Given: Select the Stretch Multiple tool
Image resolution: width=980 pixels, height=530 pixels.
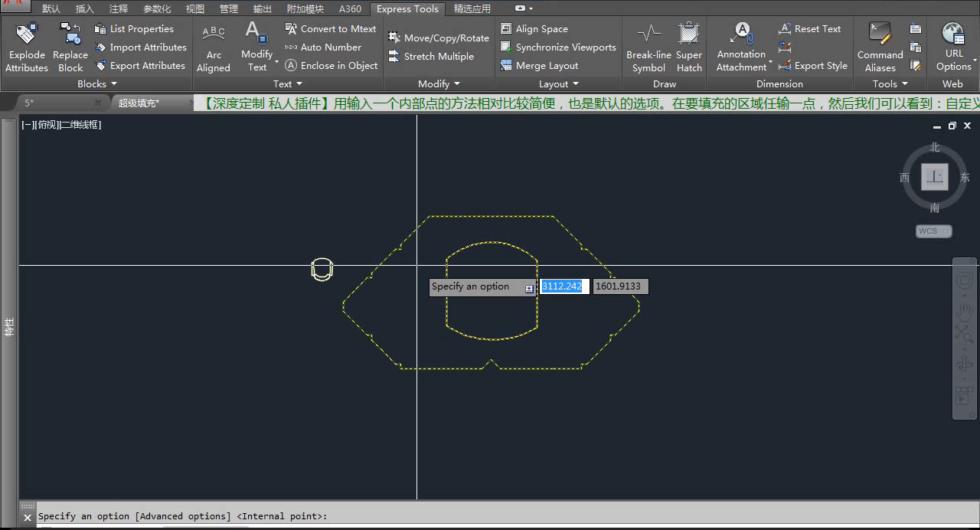Looking at the screenshot, I should (x=431, y=57).
